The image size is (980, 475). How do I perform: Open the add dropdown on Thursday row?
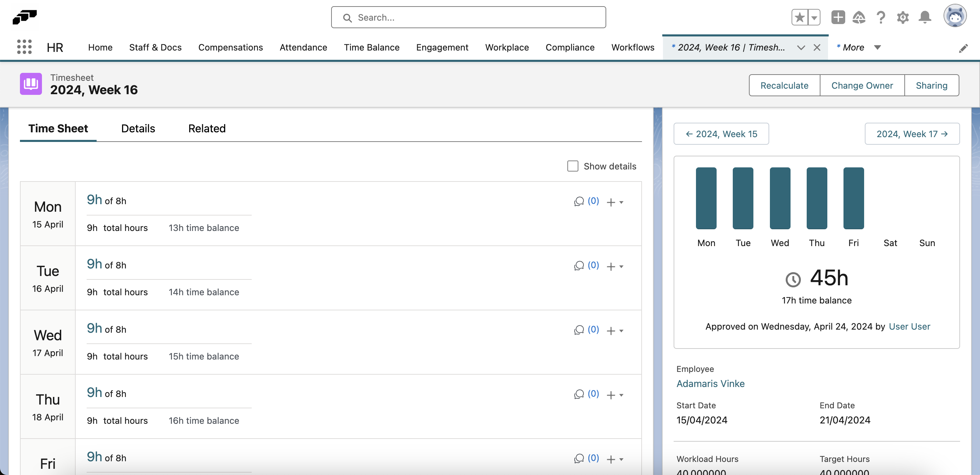pyautogui.click(x=621, y=396)
